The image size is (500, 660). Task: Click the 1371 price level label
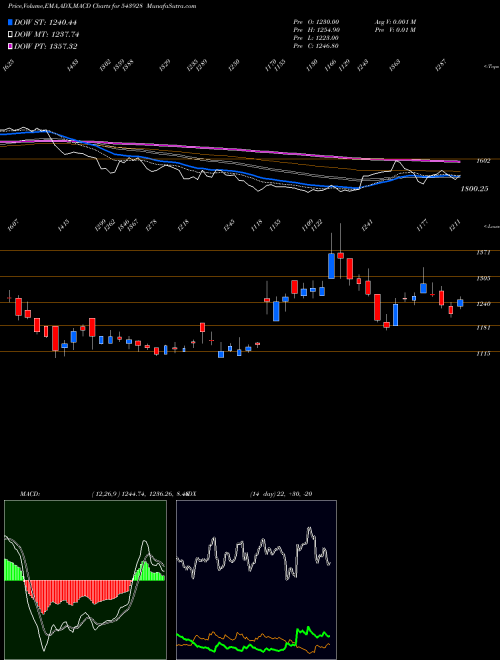point(483,253)
